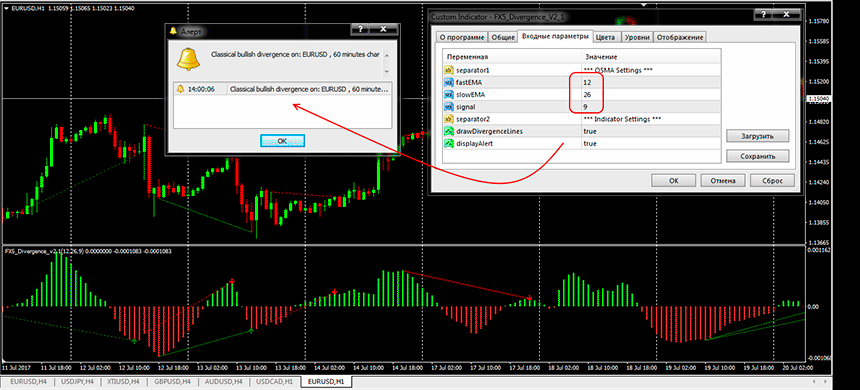Viewport: 860px width, 390px height.
Task: Click the Загрузить button
Action: click(757, 135)
